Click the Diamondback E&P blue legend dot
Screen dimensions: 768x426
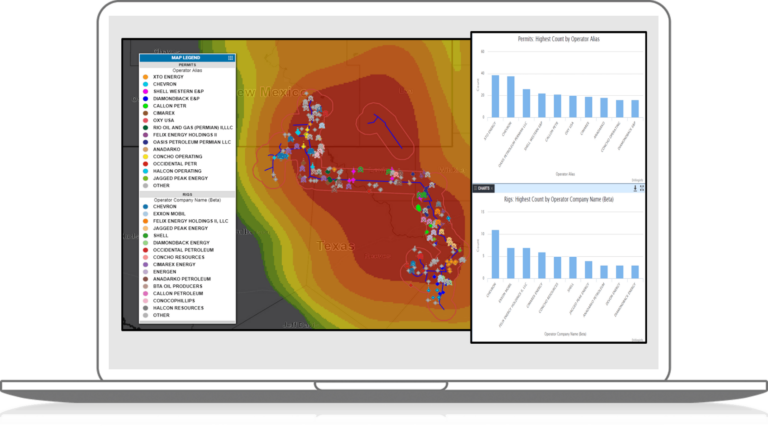(x=146, y=100)
